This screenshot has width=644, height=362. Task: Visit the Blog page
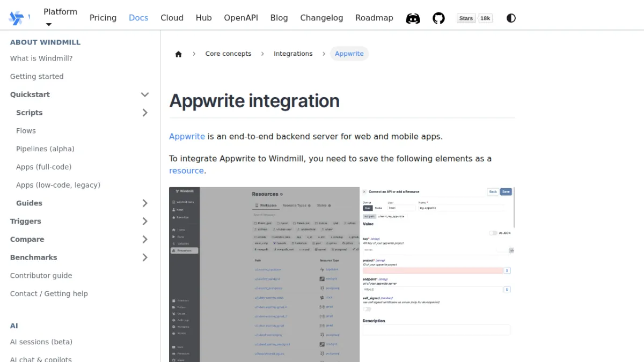[x=279, y=18]
